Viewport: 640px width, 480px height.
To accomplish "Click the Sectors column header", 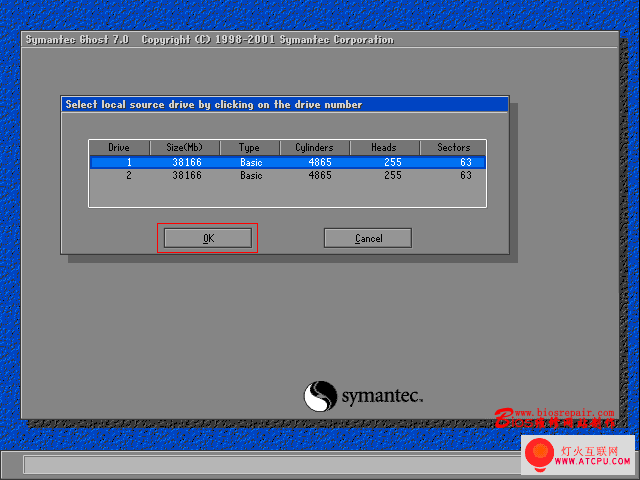I will 453,147.
